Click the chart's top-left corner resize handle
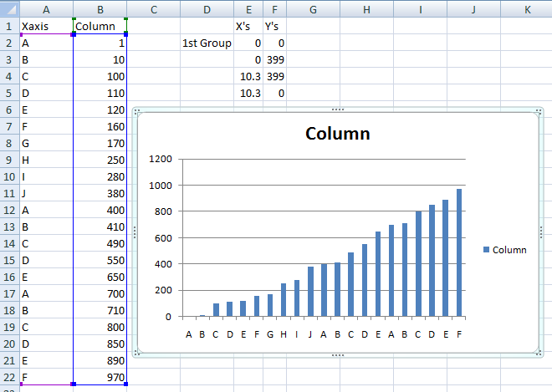Screen dimensions: 552x392 pos(137,111)
